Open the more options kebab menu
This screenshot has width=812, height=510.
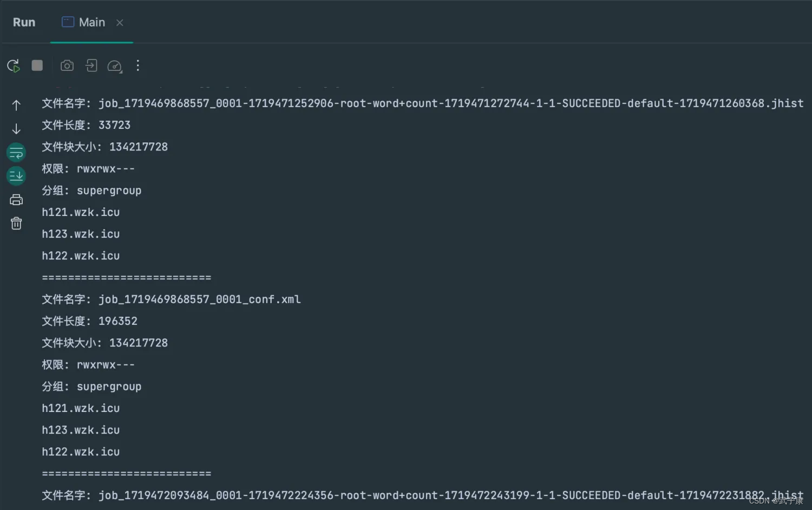click(x=138, y=66)
